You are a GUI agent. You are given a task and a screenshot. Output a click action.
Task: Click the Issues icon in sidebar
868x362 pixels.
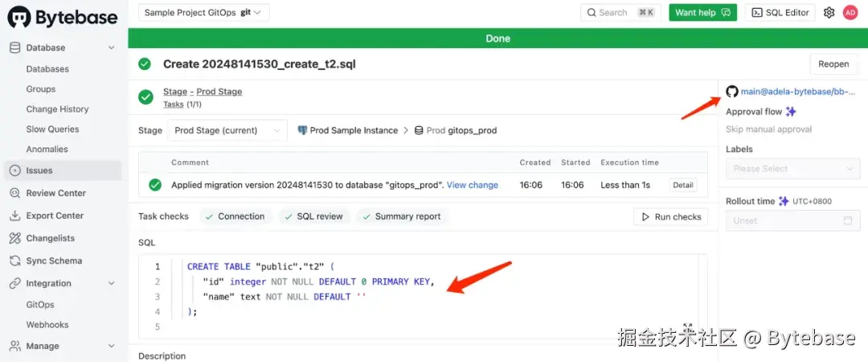point(15,171)
